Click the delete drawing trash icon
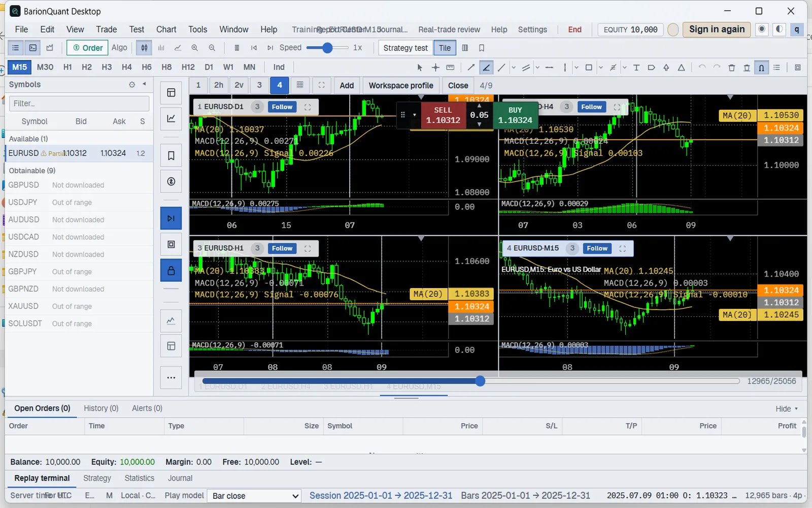 (732, 68)
